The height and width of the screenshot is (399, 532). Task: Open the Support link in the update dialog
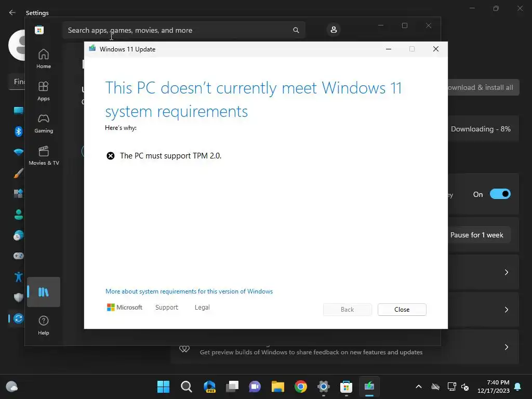click(167, 308)
